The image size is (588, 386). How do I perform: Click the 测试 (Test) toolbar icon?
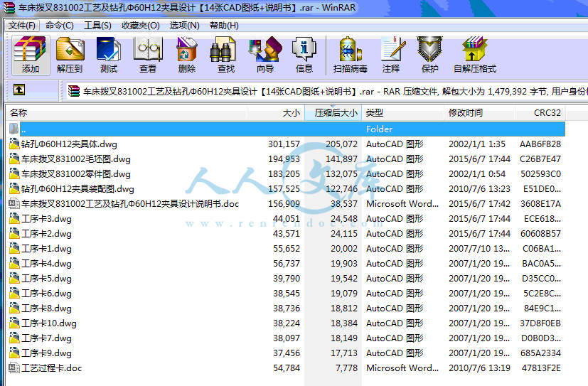(109, 55)
